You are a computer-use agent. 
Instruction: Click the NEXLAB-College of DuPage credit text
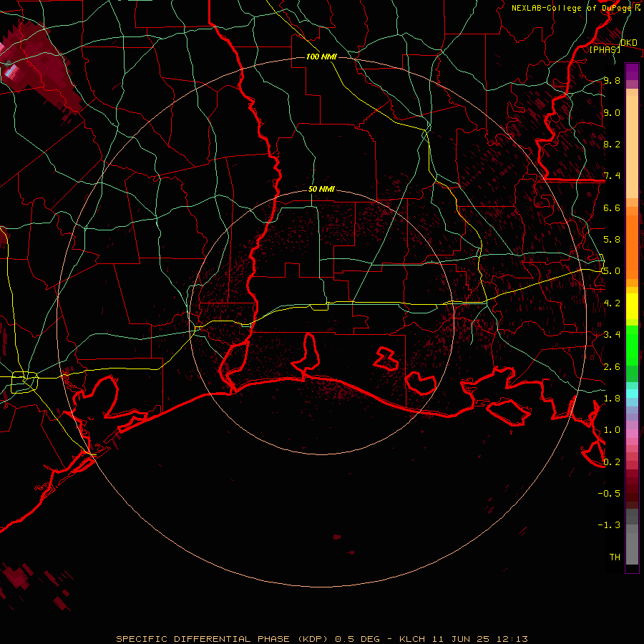[571, 8]
